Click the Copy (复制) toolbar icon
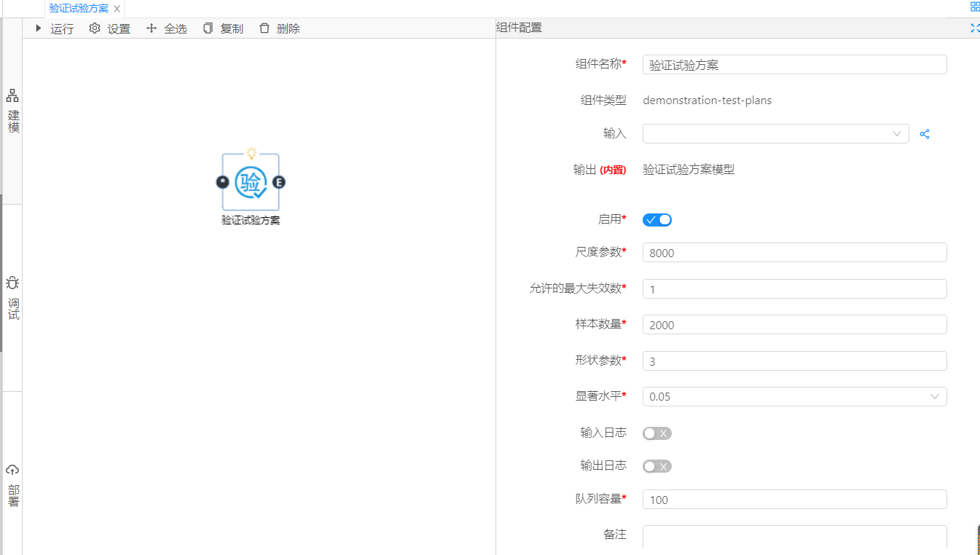The image size is (980, 555). tap(208, 28)
